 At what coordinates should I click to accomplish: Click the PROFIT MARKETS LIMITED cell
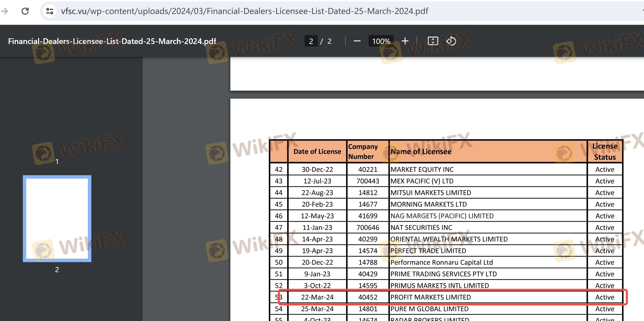[430, 297]
